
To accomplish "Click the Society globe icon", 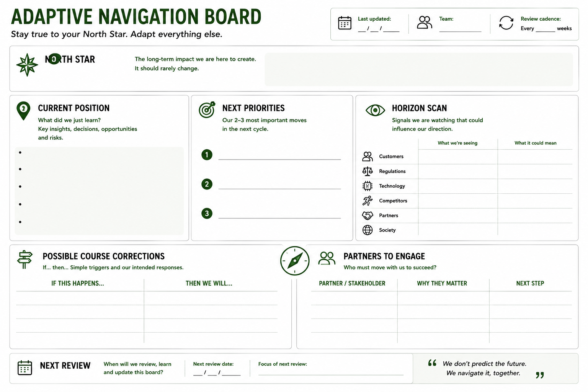I will click(x=367, y=230).
